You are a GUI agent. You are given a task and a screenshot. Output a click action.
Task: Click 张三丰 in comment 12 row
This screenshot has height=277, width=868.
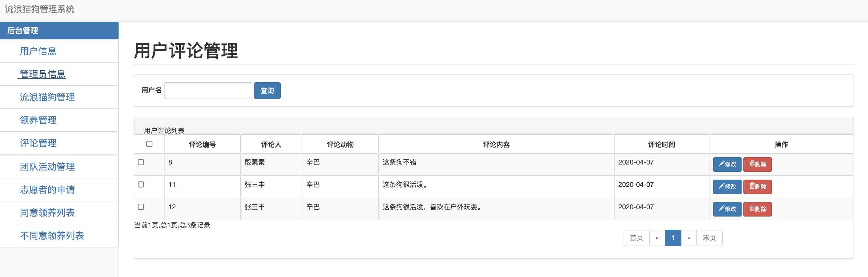pos(254,207)
